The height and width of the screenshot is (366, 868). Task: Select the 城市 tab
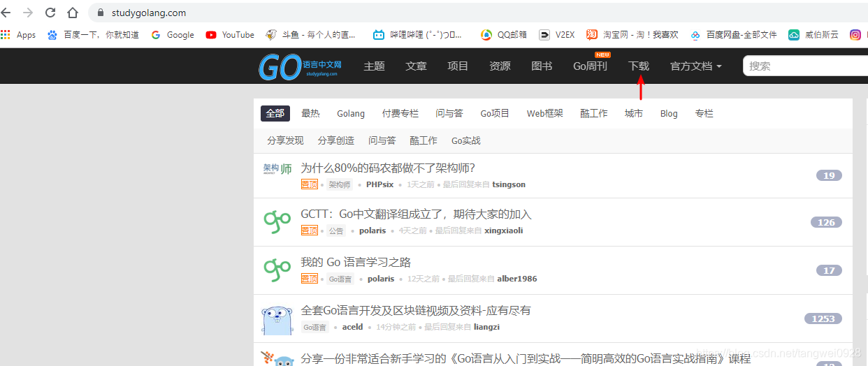pos(634,113)
